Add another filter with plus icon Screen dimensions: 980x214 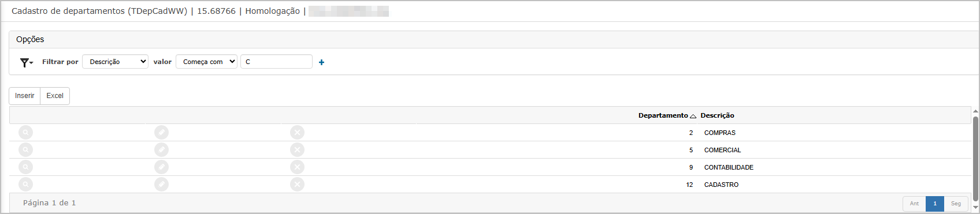point(321,62)
